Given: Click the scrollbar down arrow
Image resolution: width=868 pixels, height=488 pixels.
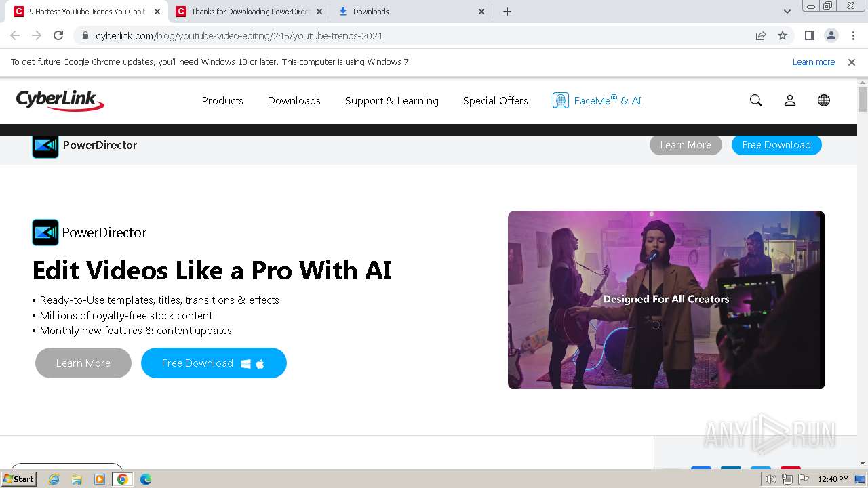Looking at the screenshot, I should pyautogui.click(x=863, y=463).
